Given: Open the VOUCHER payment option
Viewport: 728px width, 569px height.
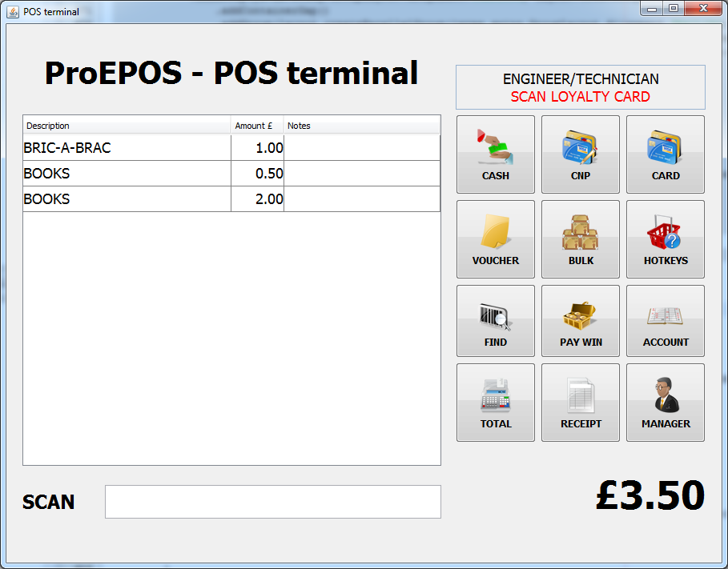Looking at the screenshot, I should (495, 239).
